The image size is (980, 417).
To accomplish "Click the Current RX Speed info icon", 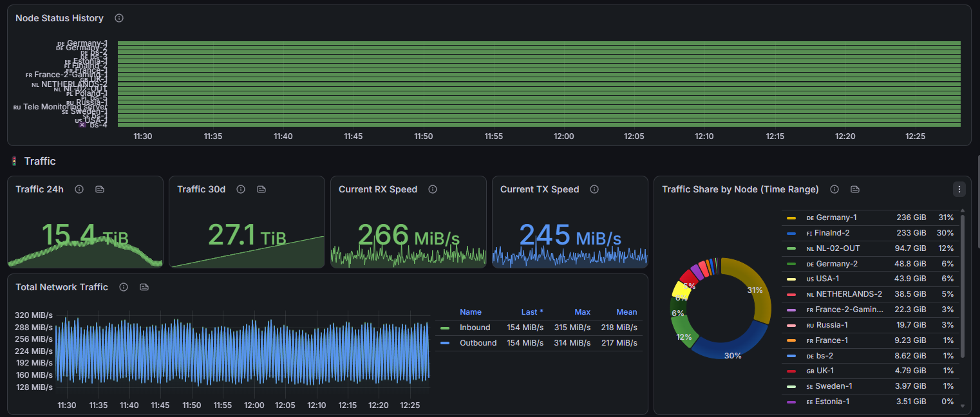I will (433, 189).
